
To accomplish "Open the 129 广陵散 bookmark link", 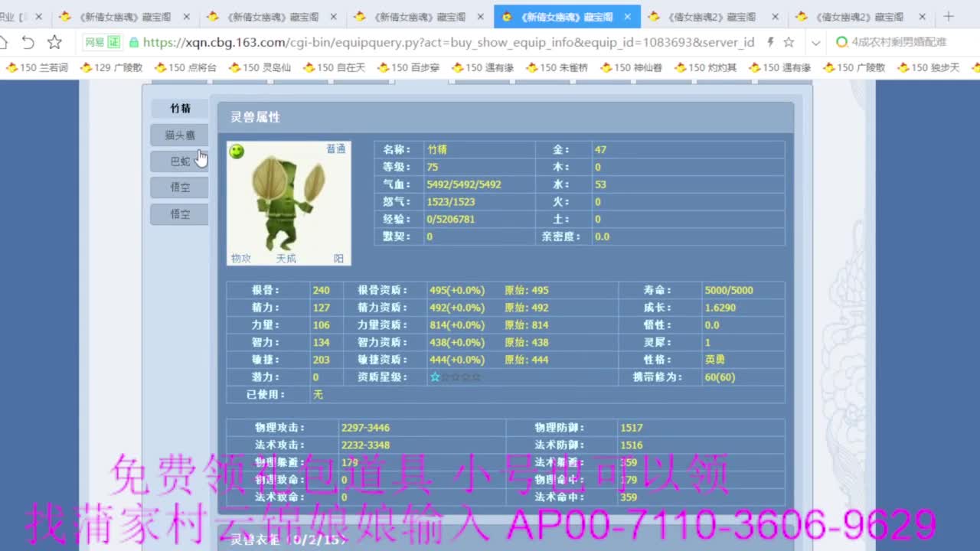I will click(x=110, y=67).
